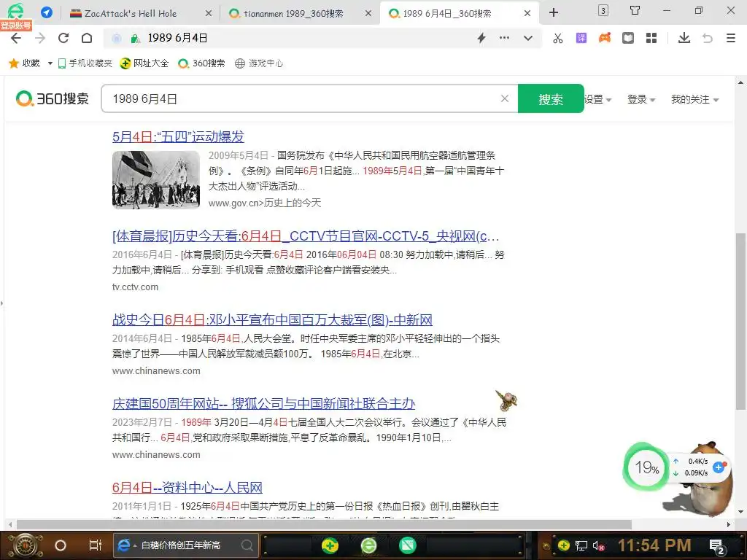
Task: Click the scissors screenshot tool
Action: [x=558, y=38]
